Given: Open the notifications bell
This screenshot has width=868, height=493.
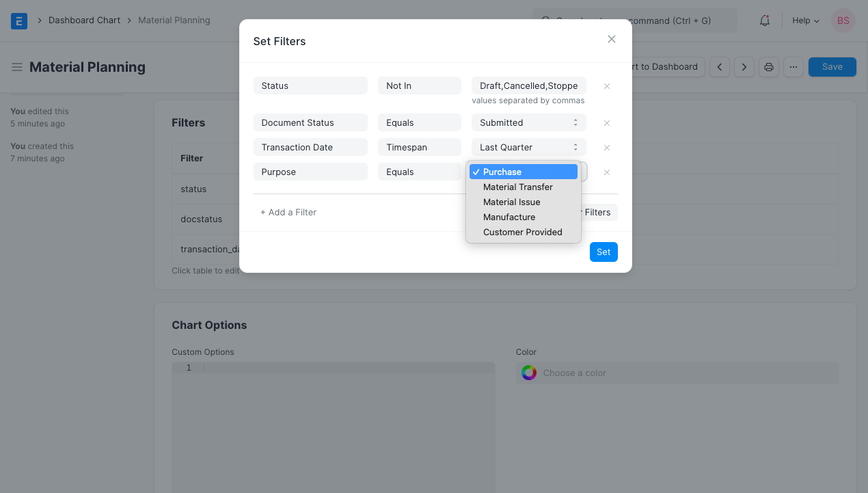Looking at the screenshot, I should (764, 20).
